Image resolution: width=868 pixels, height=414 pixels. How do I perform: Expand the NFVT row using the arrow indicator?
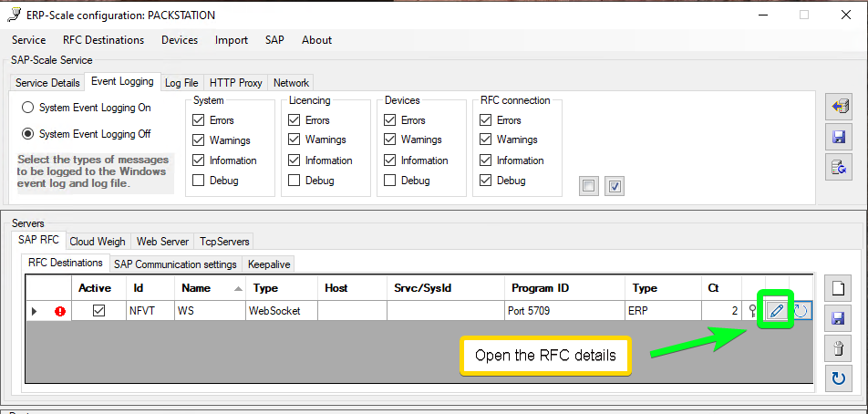[35, 311]
